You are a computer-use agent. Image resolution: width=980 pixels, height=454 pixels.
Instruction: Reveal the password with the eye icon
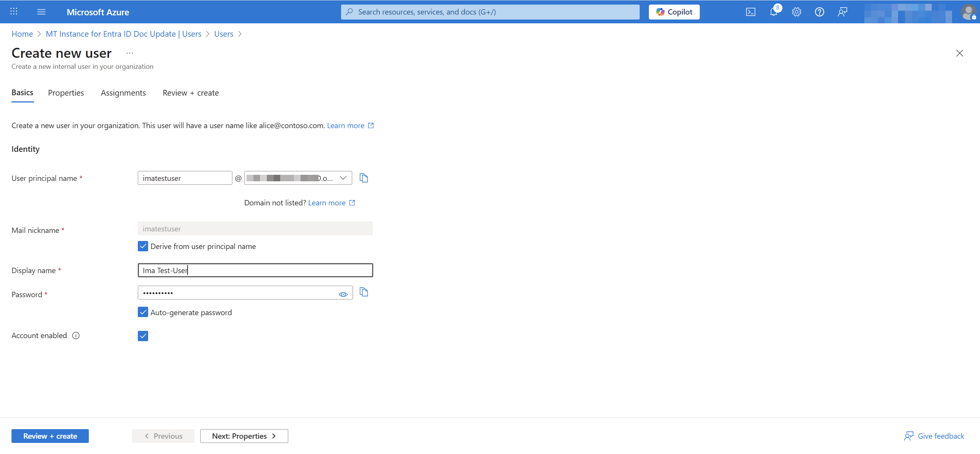[343, 294]
